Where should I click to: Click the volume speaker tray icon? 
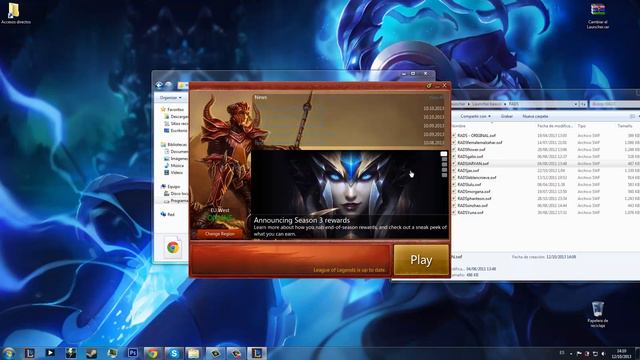pyautogui.click(x=603, y=353)
